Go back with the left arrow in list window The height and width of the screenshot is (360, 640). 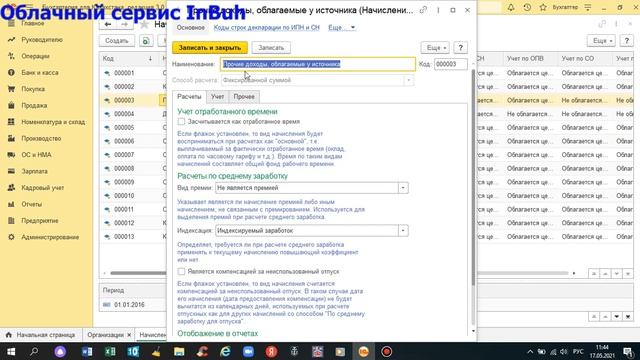pos(108,24)
